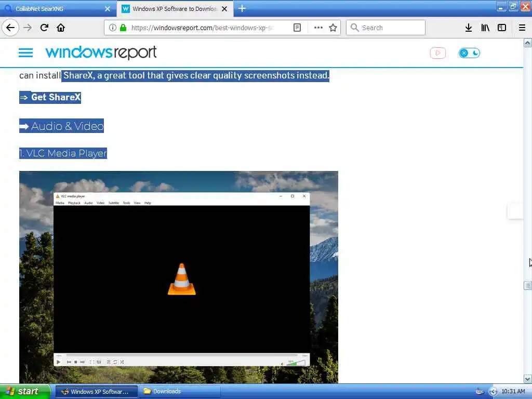Open the Windows Report video icon
The image size is (532, 399).
tap(437, 53)
